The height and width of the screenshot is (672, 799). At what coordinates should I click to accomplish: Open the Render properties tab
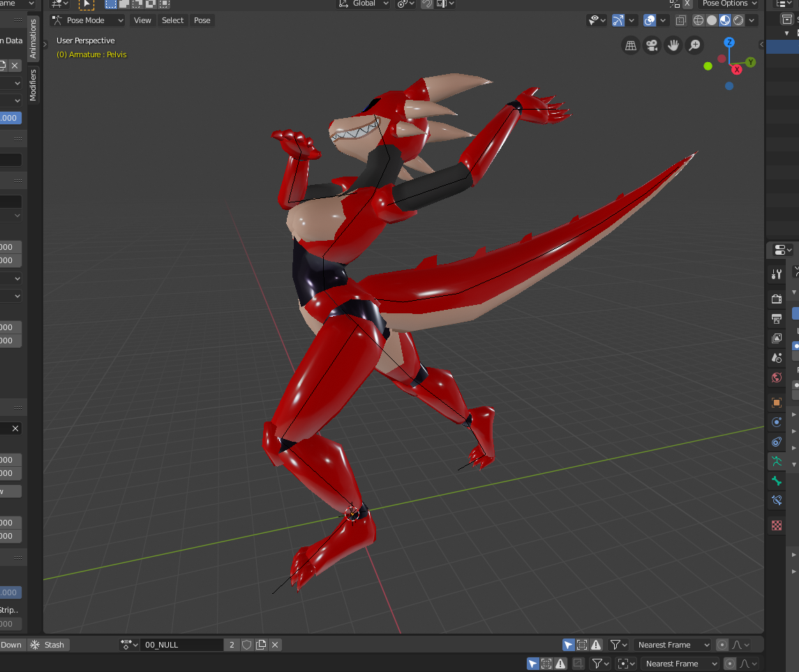click(776, 299)
